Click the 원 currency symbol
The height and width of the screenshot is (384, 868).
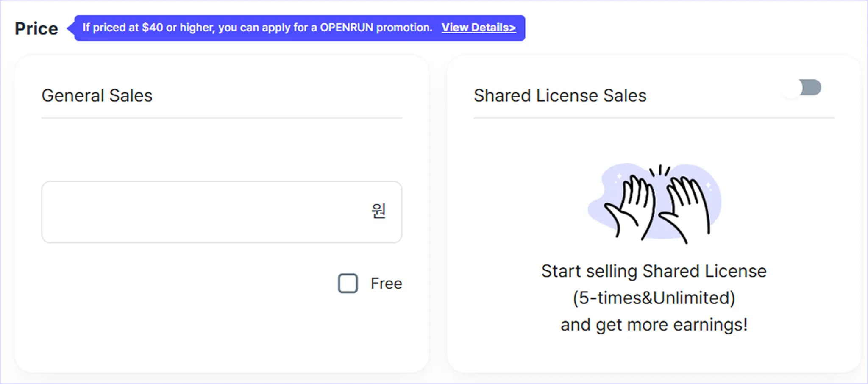coord(378,211)
